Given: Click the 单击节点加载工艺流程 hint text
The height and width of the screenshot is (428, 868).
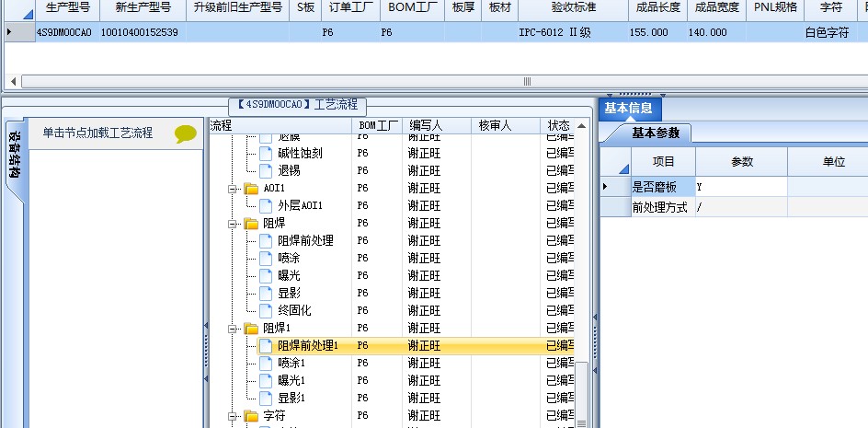Looking at the screenshot, I should click(98, 133).
